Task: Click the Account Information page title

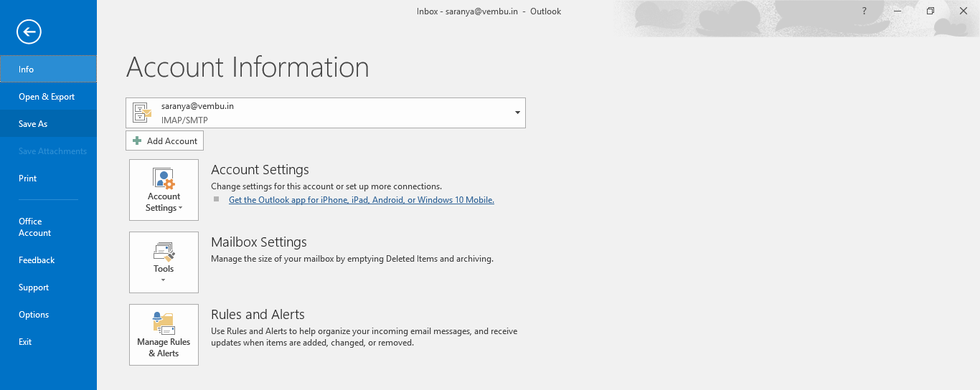Action: click(248, 67)
